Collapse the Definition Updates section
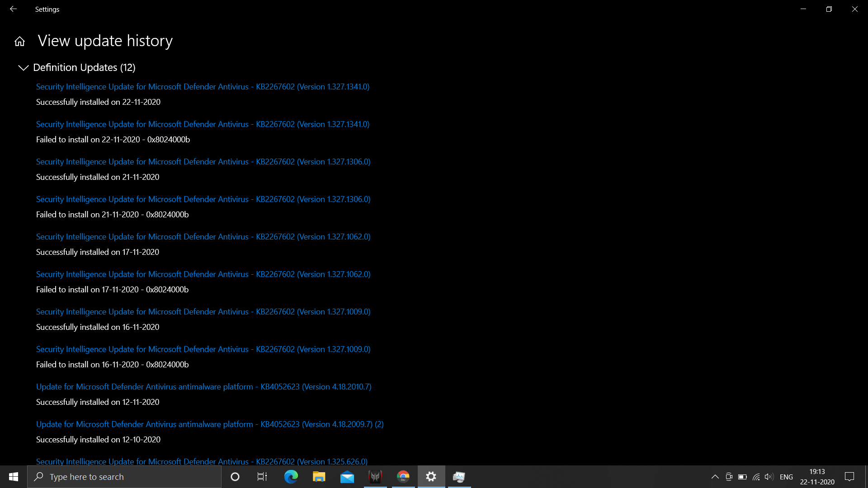868x488 pixels. (x=23, y=68)
